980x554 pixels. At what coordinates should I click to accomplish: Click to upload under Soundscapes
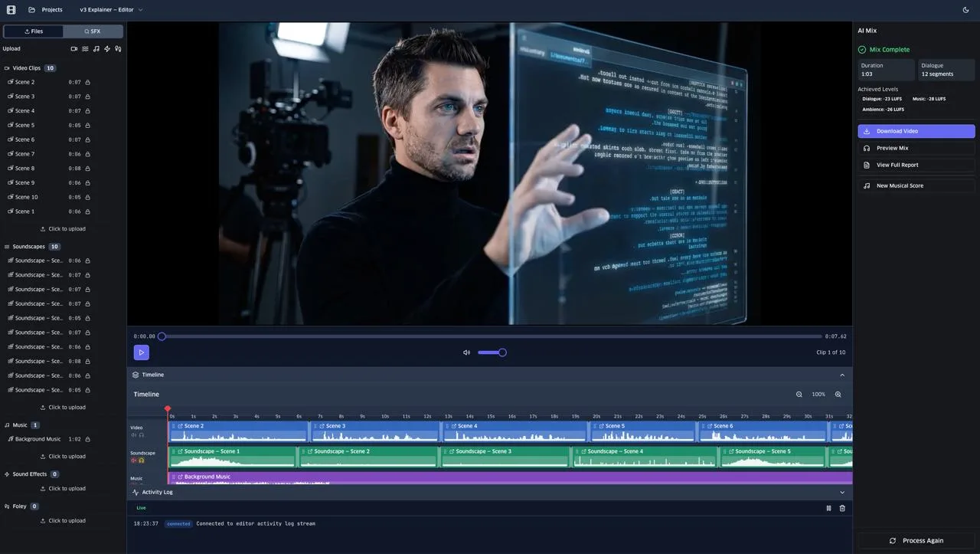click(x=63, y=408)
